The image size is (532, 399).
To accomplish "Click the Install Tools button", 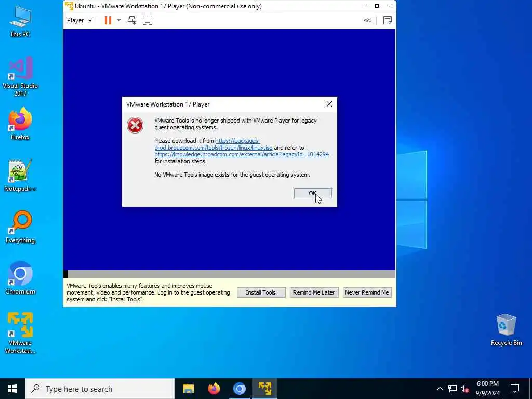I will click(261, 292).
